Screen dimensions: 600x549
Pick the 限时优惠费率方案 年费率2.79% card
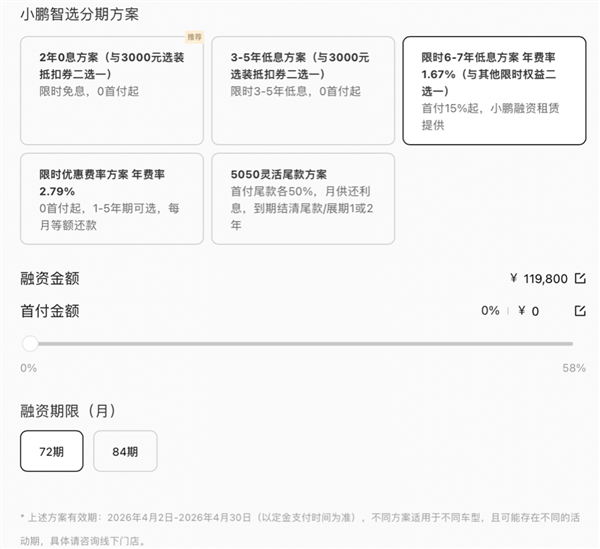(x=111, y=198)
